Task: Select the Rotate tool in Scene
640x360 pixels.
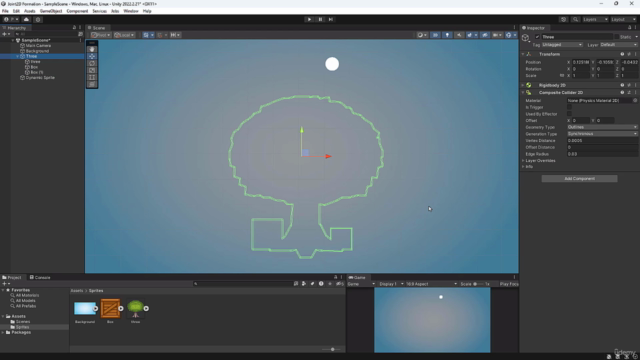Action: 92,63
